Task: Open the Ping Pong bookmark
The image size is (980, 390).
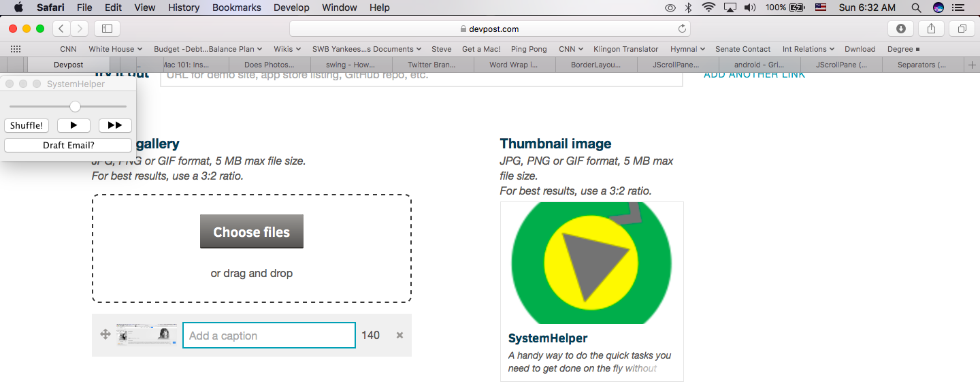Action: pyautogui.click(x=529, y=49)
